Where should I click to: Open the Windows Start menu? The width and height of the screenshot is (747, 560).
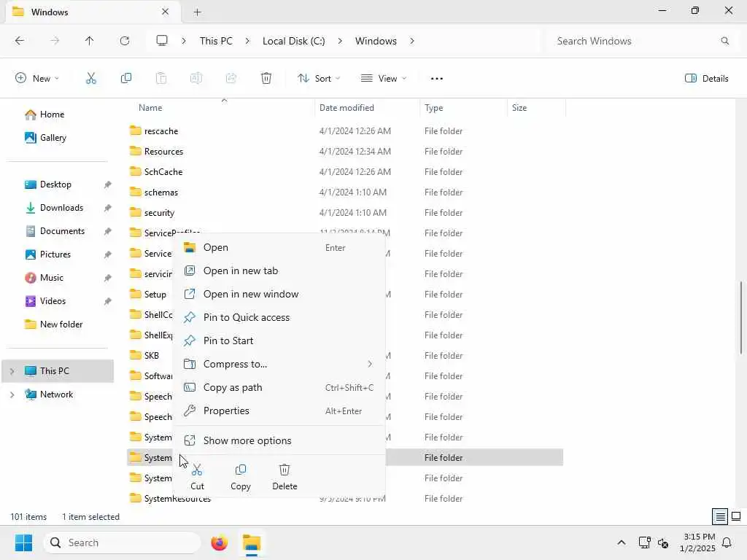[23, 542]
